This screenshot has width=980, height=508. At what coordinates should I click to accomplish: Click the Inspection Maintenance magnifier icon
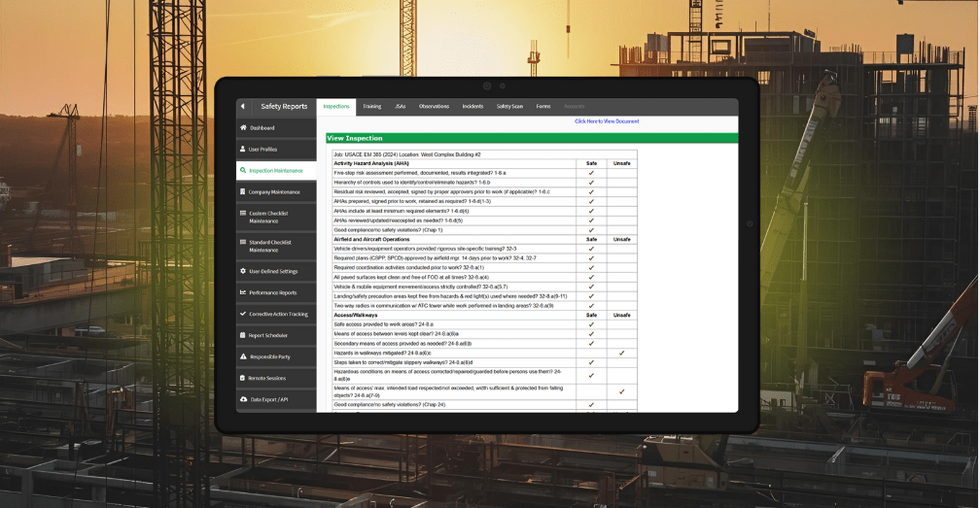click(x=242, y=170)
